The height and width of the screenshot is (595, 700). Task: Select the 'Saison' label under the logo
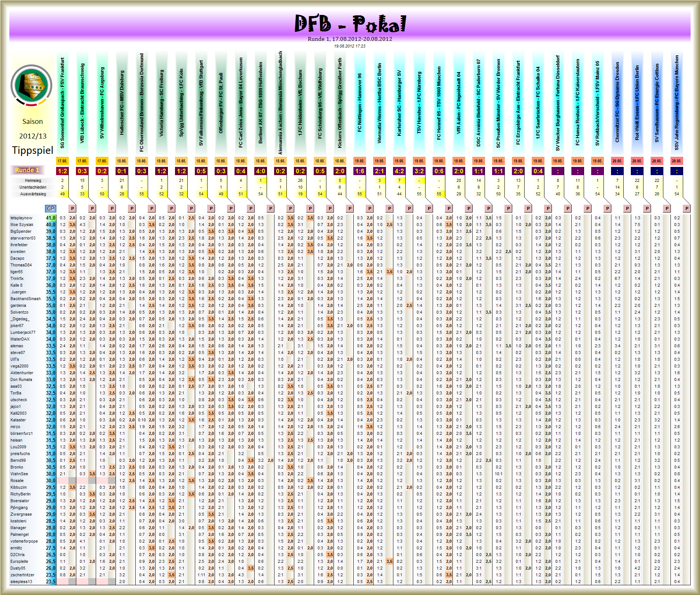point(33,122)
